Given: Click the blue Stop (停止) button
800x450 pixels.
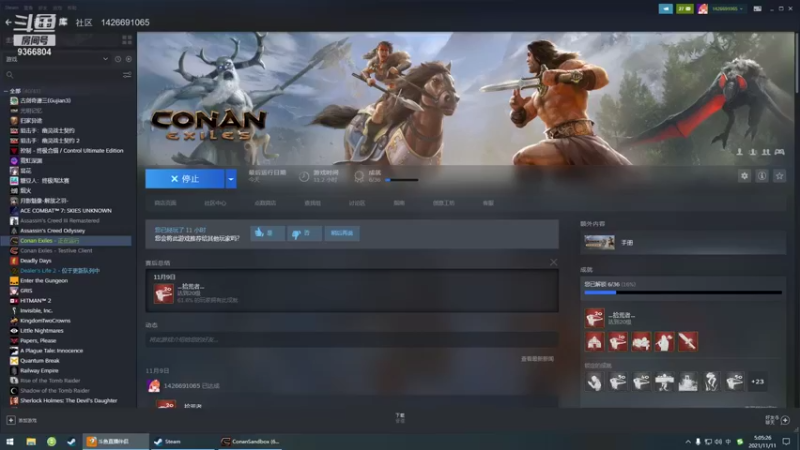Looking at the screenshot, I should pyautogui.click(x=185, y=179).
